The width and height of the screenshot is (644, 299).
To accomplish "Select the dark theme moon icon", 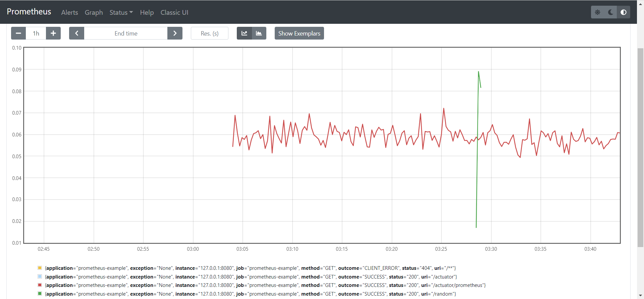I will [610, 12].
